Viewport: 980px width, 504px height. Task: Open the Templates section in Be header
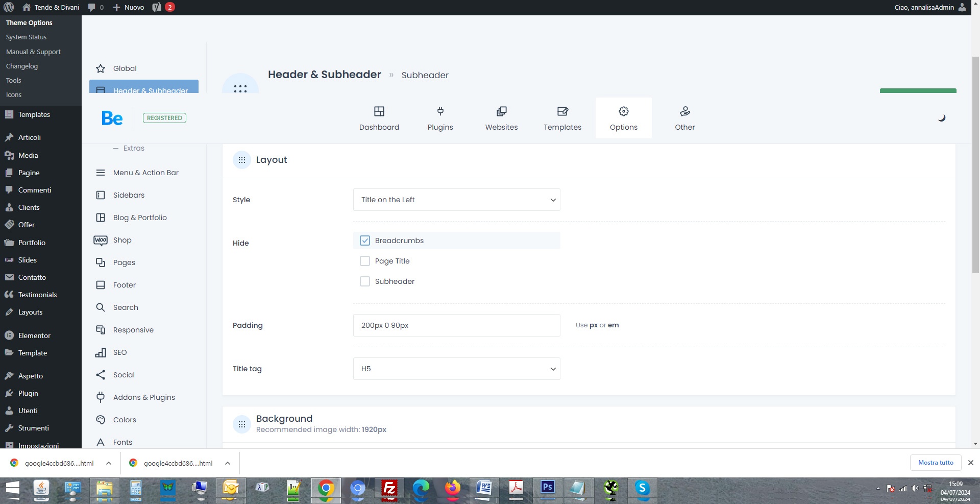[x=562, y=118]
